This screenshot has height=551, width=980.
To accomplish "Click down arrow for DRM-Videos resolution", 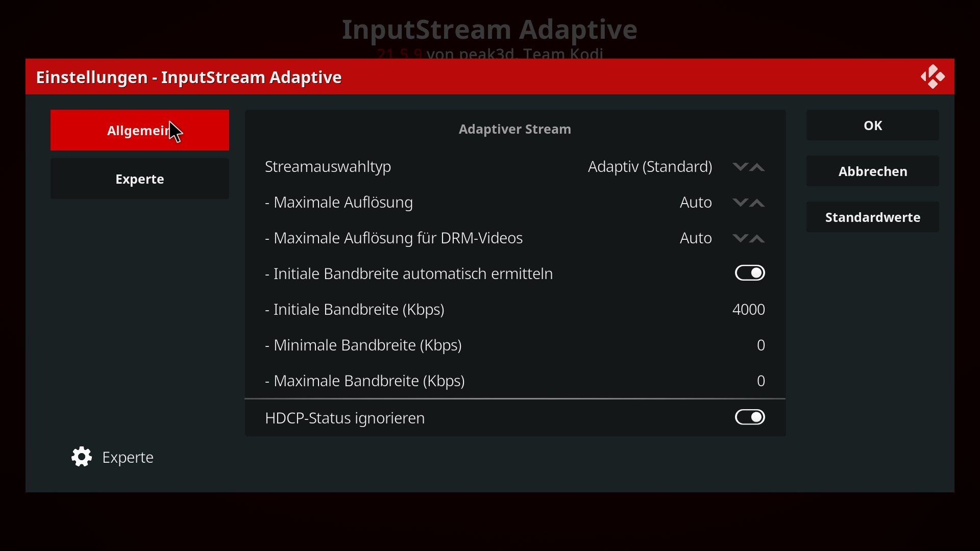I will 740,238.
